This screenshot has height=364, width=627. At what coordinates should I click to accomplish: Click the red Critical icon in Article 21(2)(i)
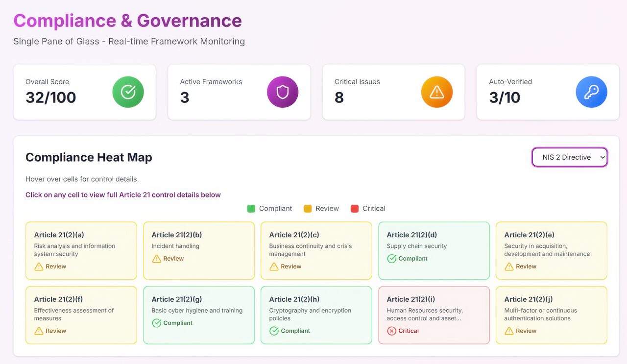point(391,331)
